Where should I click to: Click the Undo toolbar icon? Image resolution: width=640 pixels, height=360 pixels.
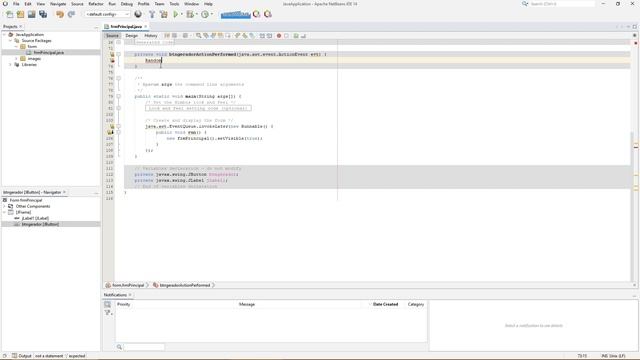pyautogui.click(x=60, y=14)
